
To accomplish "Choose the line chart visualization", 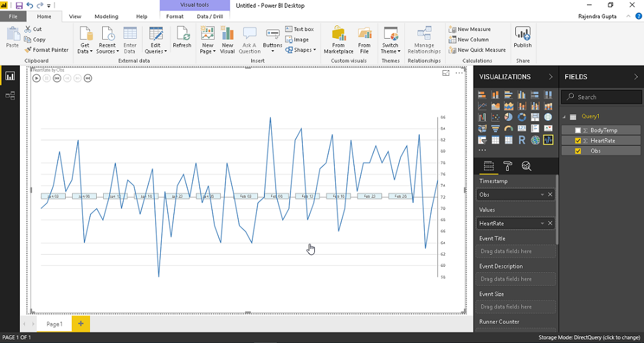I will [482, 106].
